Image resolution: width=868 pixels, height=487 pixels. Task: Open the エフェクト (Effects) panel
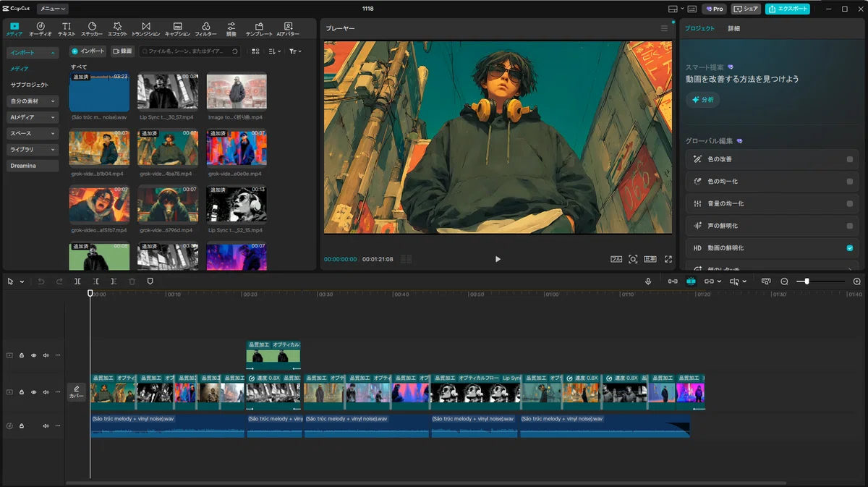coord(118,29)
